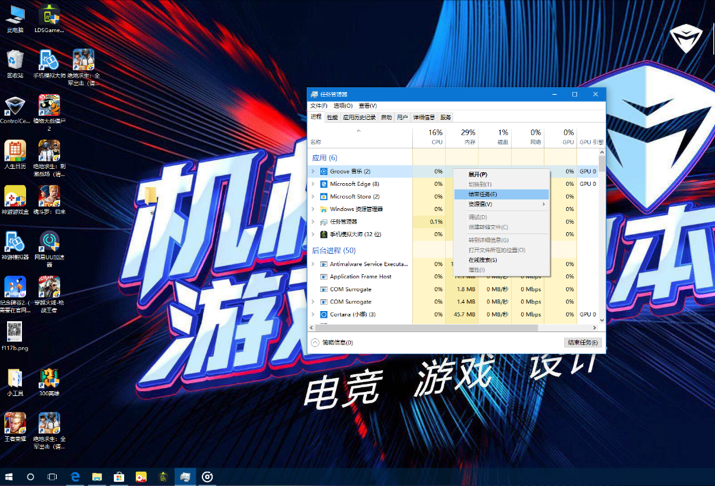
Task: Click the 结束任务 button at bottom right
Action: coord(583,342)
